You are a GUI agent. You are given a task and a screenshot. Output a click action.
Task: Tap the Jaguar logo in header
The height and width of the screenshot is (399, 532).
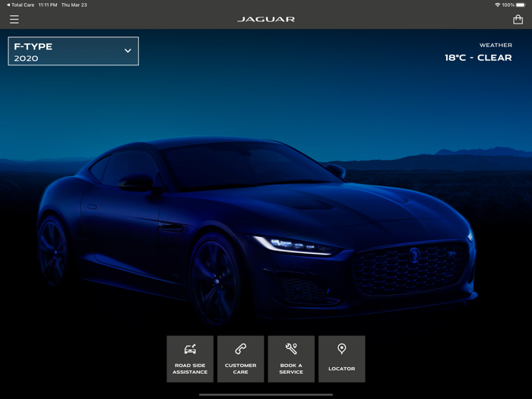coord(266,19)
